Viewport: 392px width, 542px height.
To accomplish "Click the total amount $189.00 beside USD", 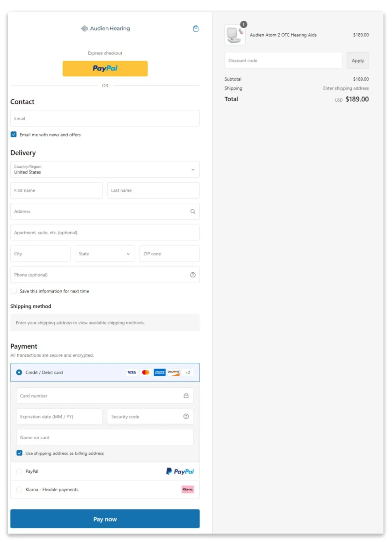I will [357, 99].
